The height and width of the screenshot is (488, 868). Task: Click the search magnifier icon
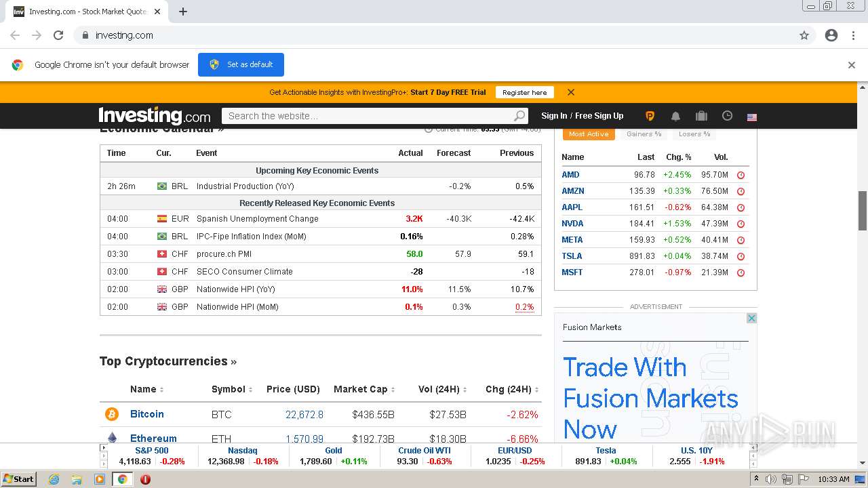click(x=519, y=116)
